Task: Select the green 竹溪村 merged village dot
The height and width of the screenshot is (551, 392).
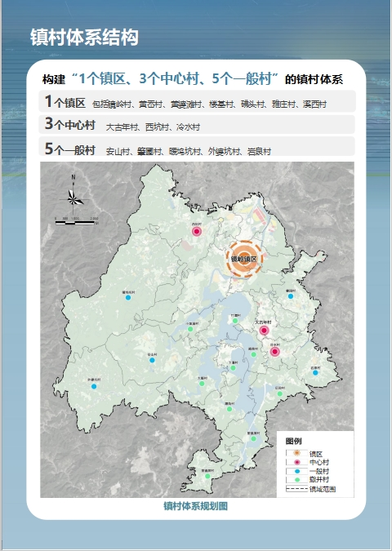Action: click(235, 321)
